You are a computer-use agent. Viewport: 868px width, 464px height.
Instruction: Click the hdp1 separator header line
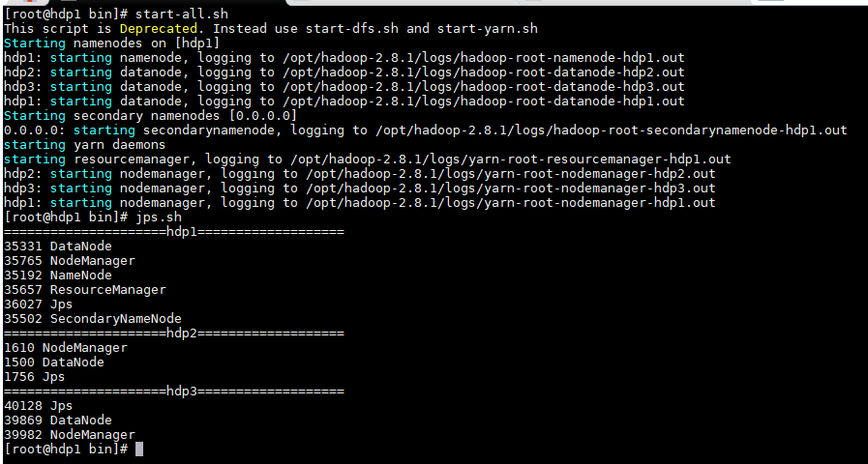174,232
